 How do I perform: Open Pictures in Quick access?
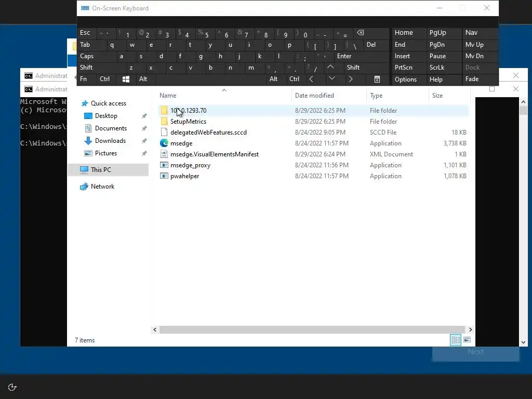click(106, 153)
